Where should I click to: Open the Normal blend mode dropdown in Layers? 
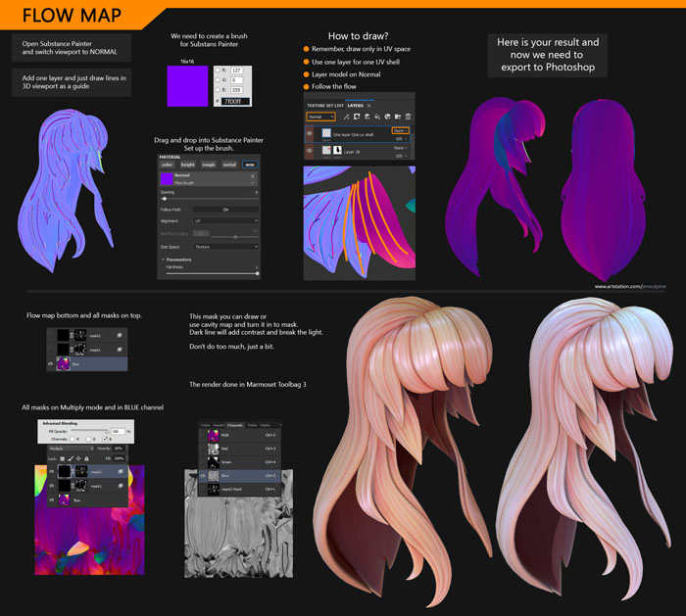(321, 117)
